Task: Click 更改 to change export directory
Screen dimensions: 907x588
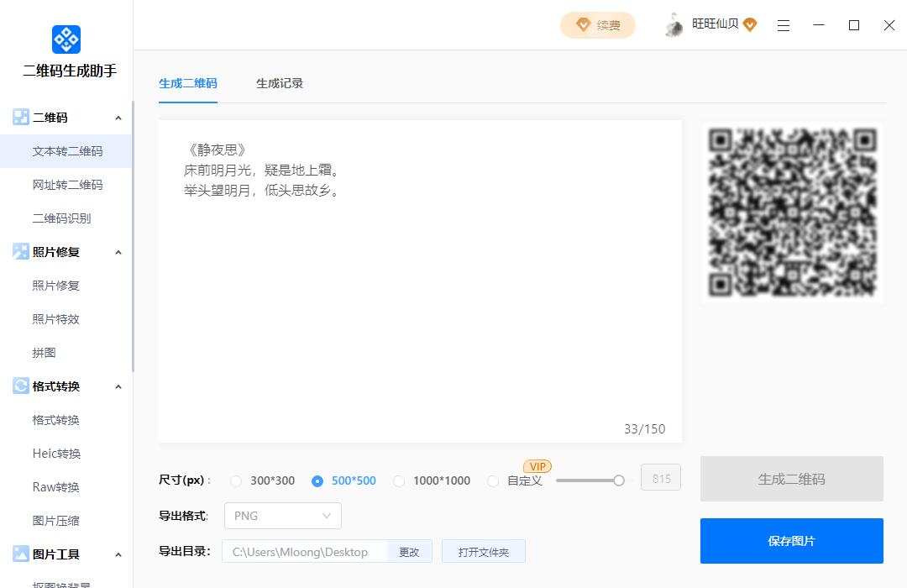Action: [x=409, y=552]
